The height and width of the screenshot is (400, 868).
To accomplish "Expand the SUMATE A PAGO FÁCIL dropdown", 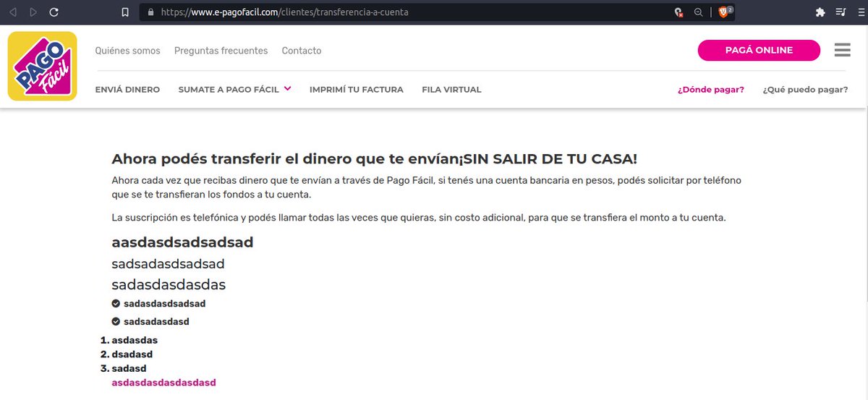I will coord(235,90).
